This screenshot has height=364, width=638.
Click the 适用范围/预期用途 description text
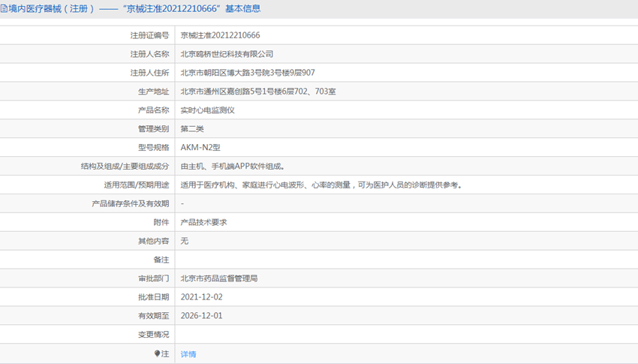321,185
